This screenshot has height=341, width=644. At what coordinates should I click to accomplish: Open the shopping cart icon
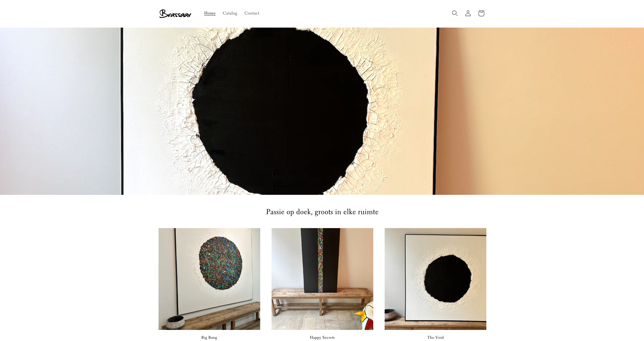(x=481, y=13)
